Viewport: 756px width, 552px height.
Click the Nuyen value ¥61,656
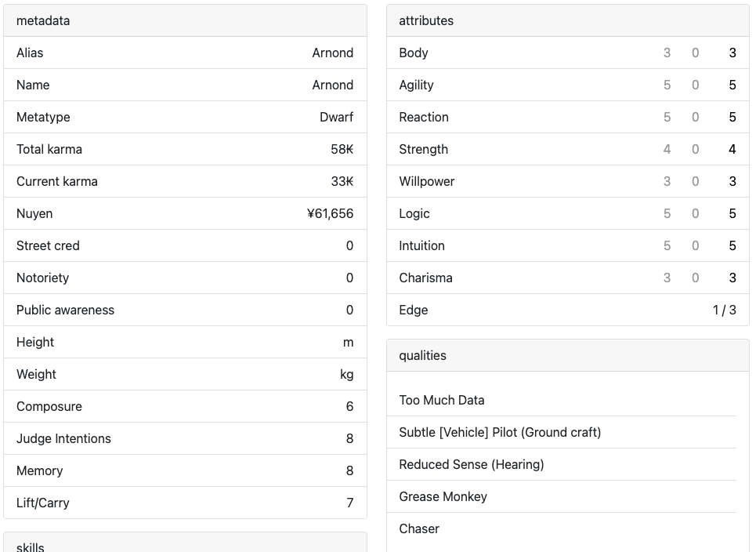coord(330,213)
